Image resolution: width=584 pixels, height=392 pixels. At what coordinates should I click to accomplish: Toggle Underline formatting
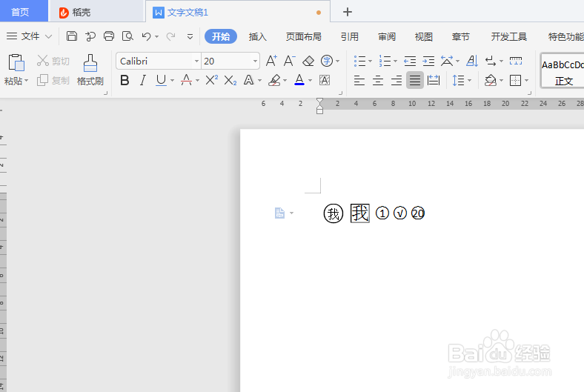point(161,80)
